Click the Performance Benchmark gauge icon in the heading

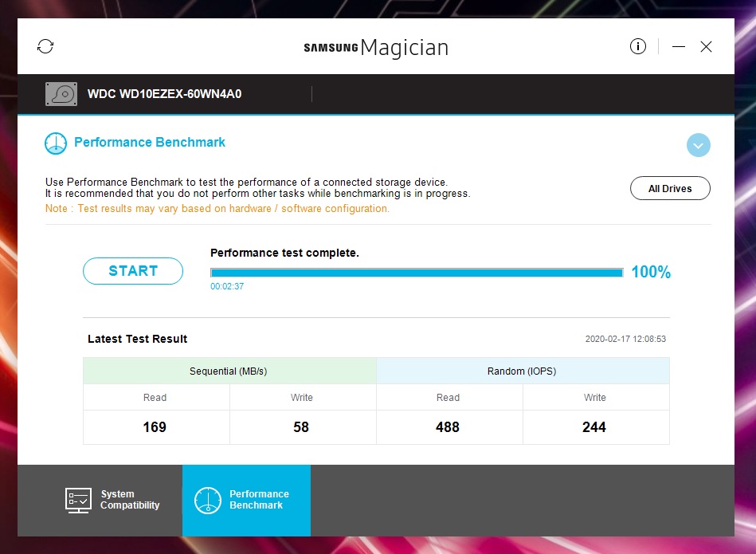[x=56, y=143]
